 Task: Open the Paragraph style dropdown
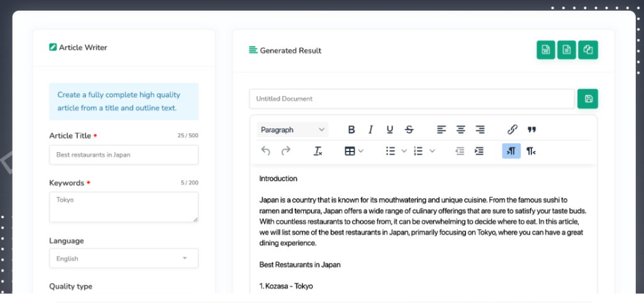coord(292,129)
